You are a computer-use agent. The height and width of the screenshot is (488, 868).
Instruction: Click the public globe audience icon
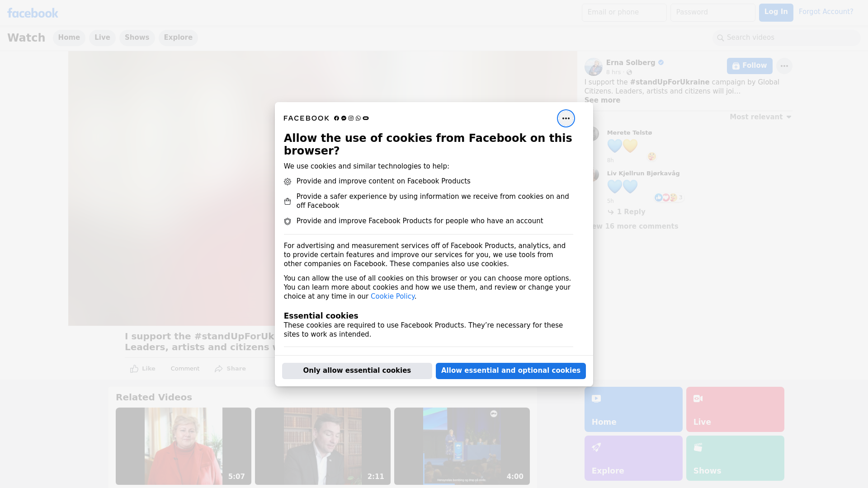point(629,72)
